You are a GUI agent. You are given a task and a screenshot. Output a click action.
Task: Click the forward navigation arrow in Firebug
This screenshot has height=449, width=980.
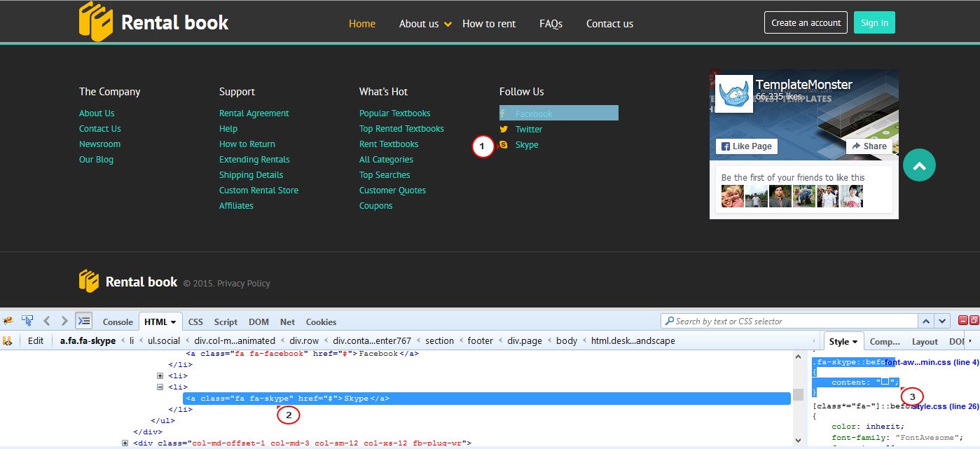coord(64,321)
